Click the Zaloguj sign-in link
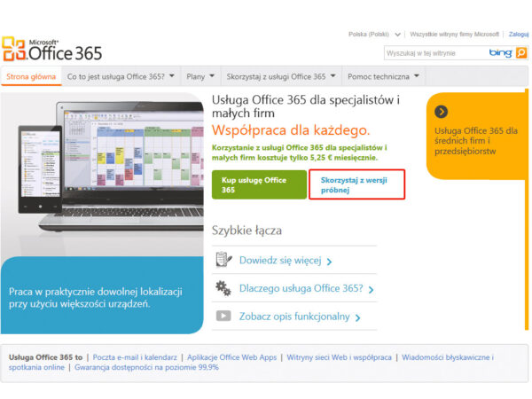The height and width of the screenshot is (399, 532). tap(519, 35)
